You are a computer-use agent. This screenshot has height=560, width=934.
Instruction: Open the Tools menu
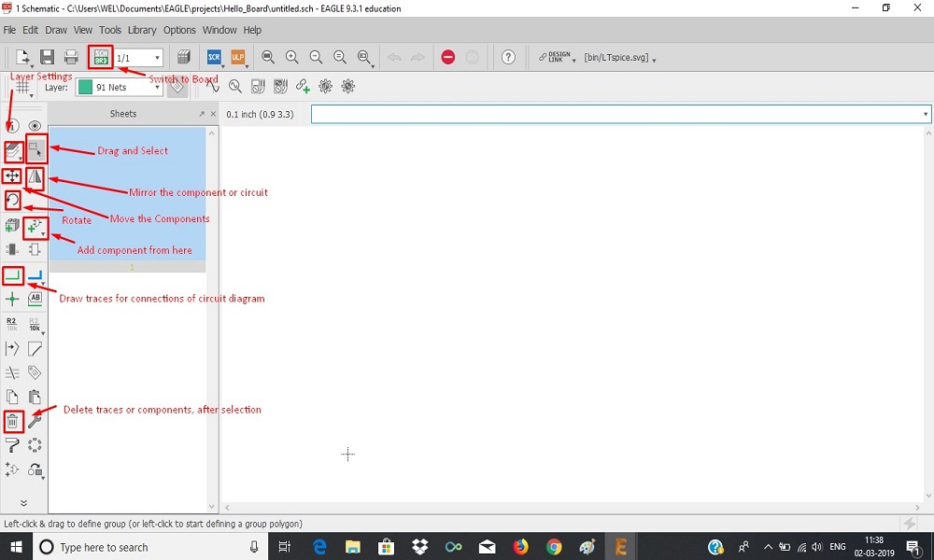click(110, 30)
